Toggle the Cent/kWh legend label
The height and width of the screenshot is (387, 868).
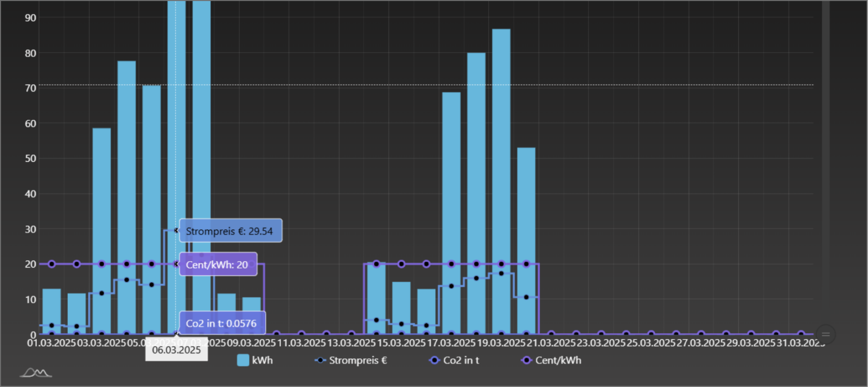pos(558,360)
